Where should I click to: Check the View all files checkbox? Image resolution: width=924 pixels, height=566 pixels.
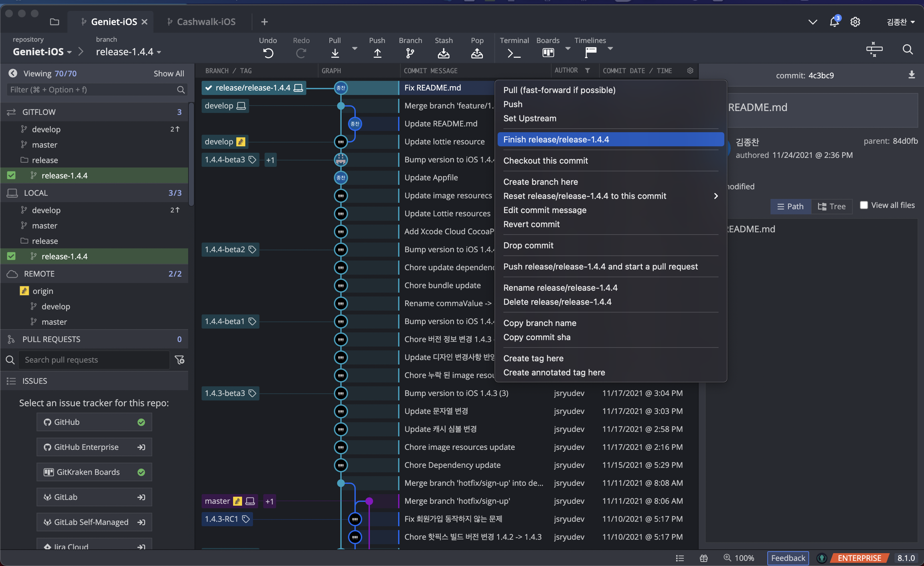point(864,205)
